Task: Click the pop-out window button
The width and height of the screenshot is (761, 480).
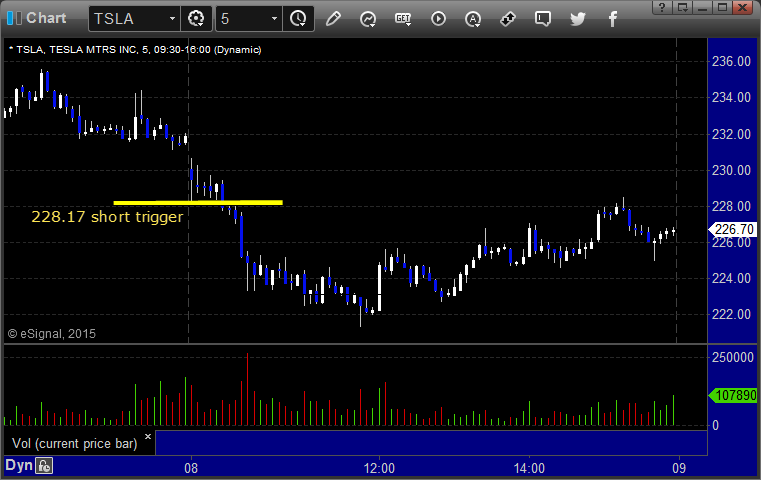Action: [x=682, y=7]
